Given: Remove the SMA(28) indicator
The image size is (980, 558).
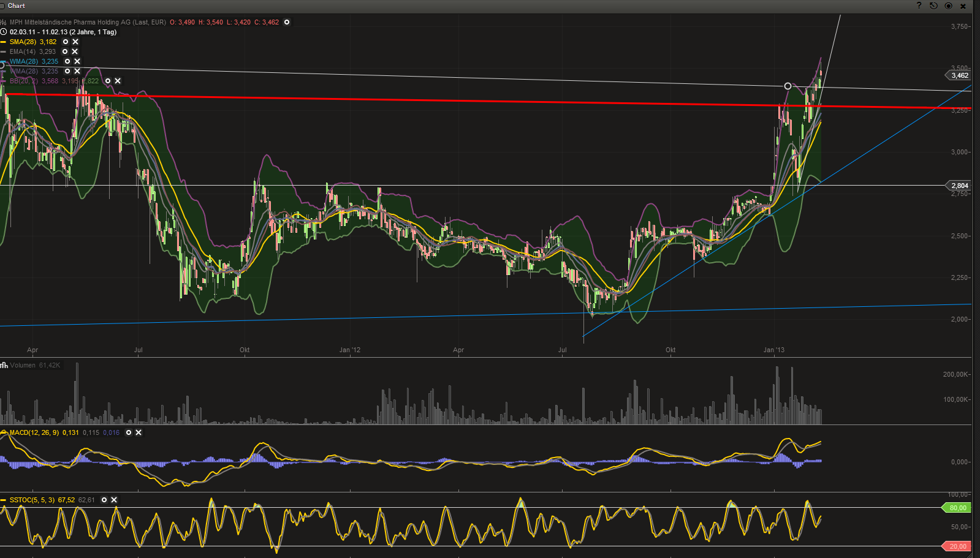Looking at the screenshot, I should 75,42.
